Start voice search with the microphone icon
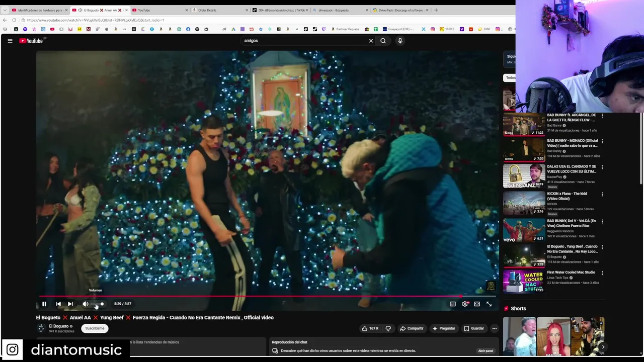The width and height of the screenshot is (644, 362). [x=400, y=41]
